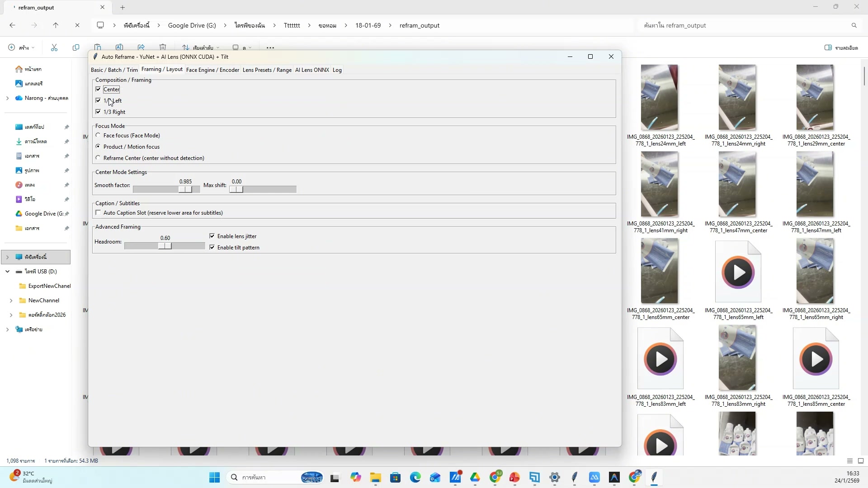The height and width of the screenshot is (488, 868).
Task: Open Settings gear icon in taskbar
Action: [555, 477]
